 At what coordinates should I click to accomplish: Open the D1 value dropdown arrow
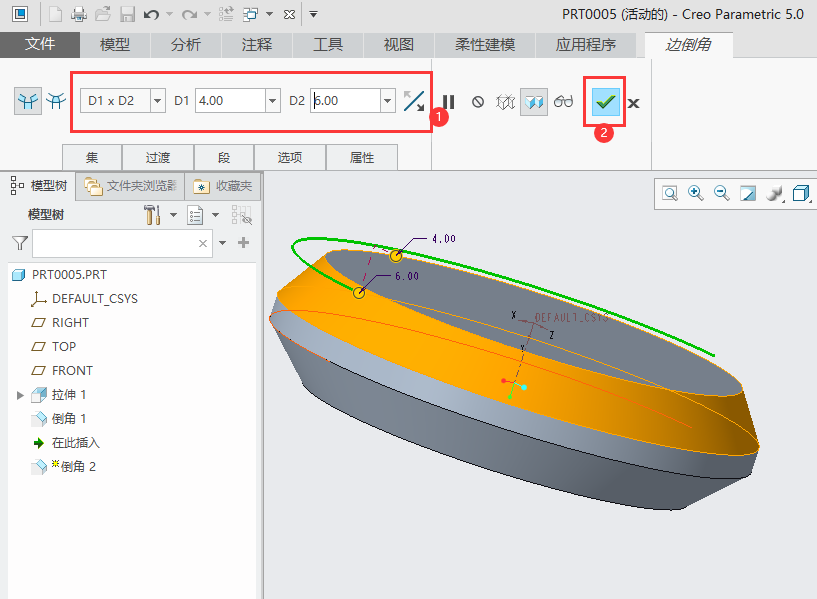coord(272,100)
